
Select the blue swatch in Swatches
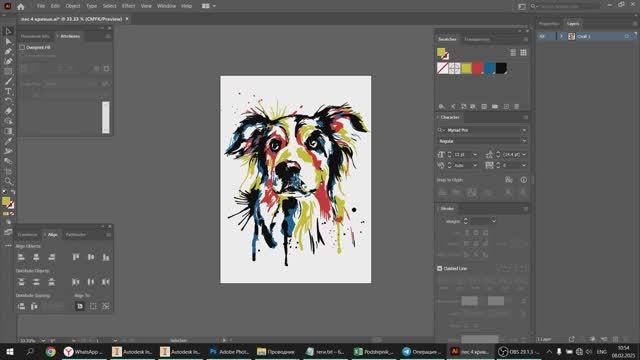(x=489, y=68)
